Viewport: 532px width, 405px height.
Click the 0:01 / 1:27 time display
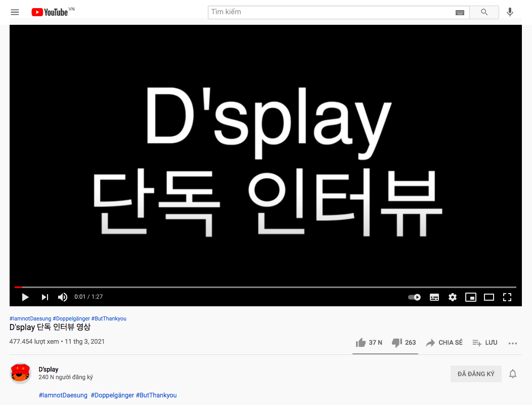(x=88, y=297)
